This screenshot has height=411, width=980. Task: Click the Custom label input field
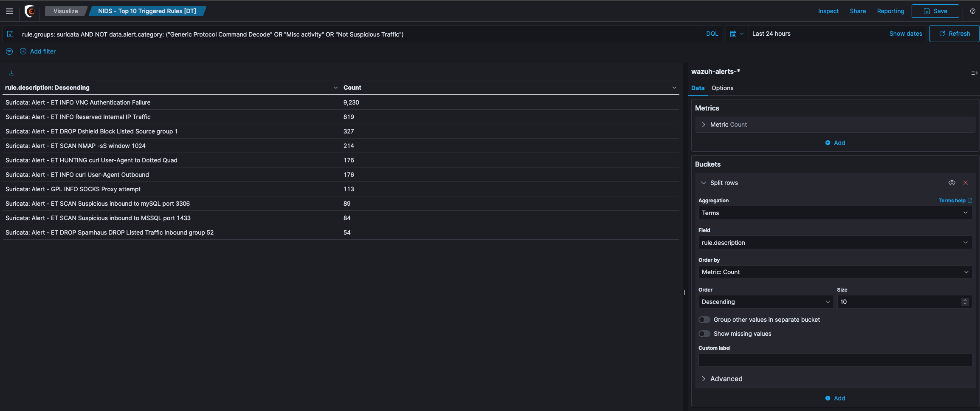pos(834,360)
